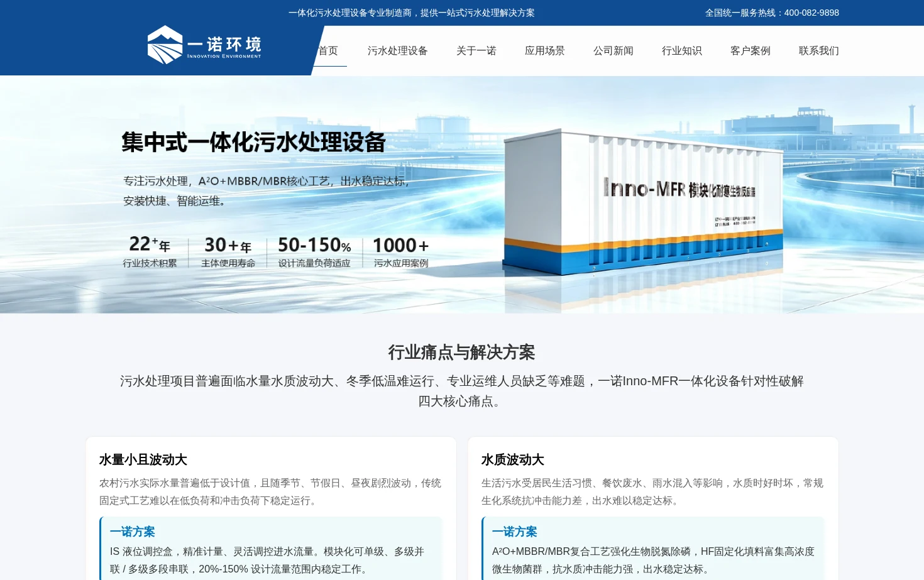
Task: View 客户案例 page
Action: pyautogui.click(x=751, y=51)
